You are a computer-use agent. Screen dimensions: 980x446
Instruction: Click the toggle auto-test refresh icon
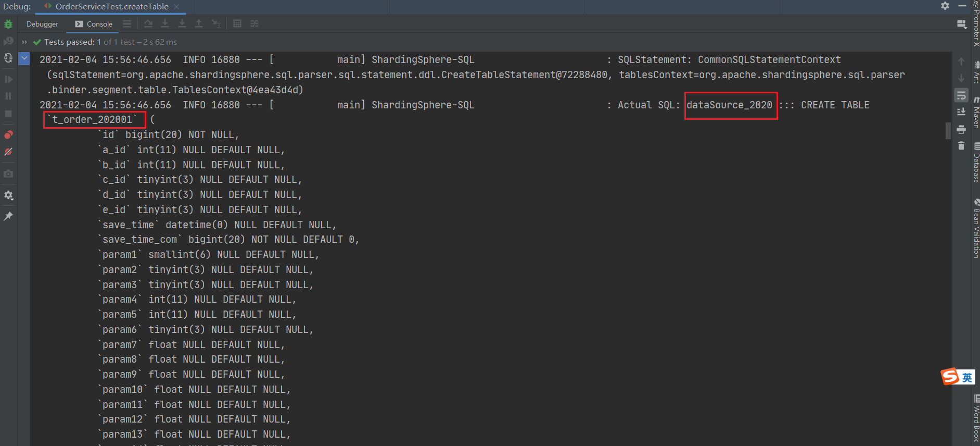[x=8, y=58]
